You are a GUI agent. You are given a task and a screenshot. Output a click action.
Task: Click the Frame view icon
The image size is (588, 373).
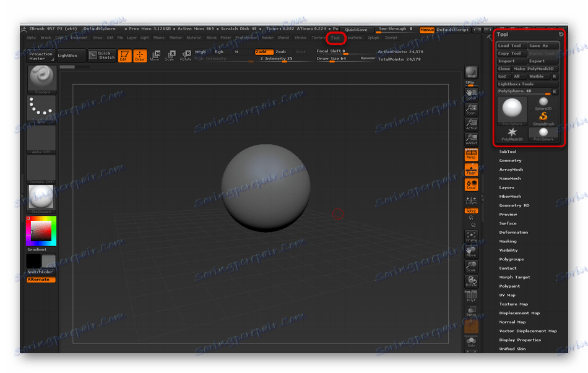472,236
